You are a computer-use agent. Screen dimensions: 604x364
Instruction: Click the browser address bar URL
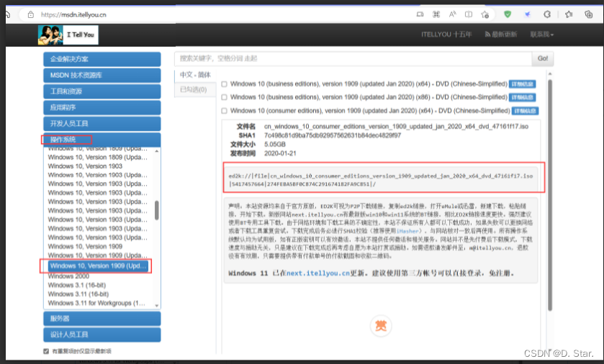(73, 14)
